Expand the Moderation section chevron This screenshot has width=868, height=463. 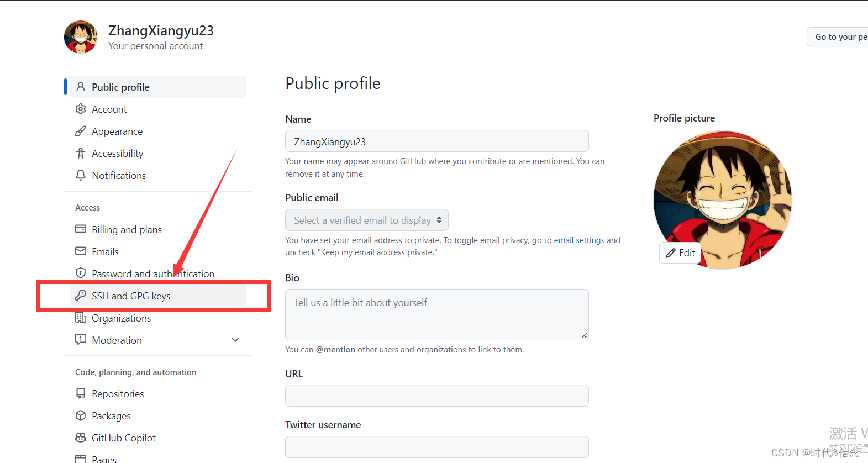pos(235,340)
